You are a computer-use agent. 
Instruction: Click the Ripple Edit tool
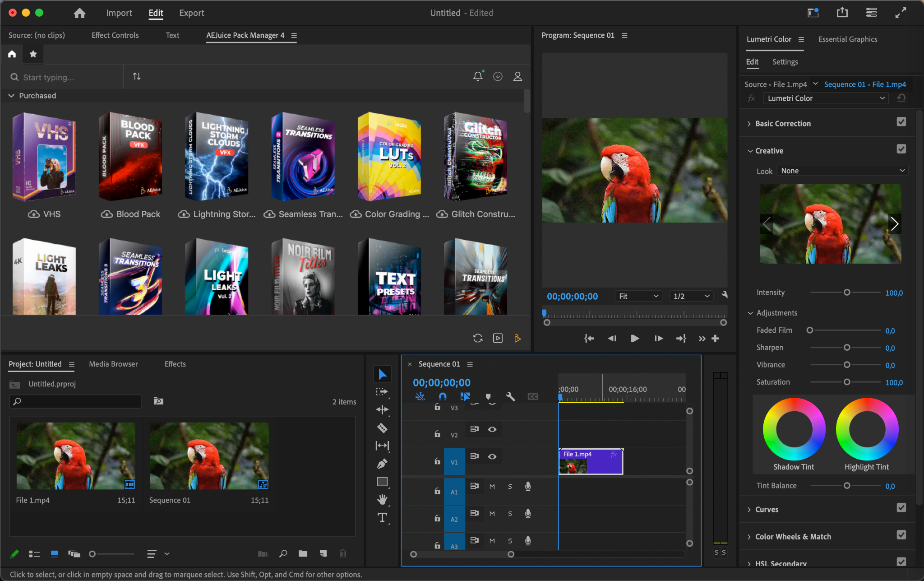(x=382, y=410)
